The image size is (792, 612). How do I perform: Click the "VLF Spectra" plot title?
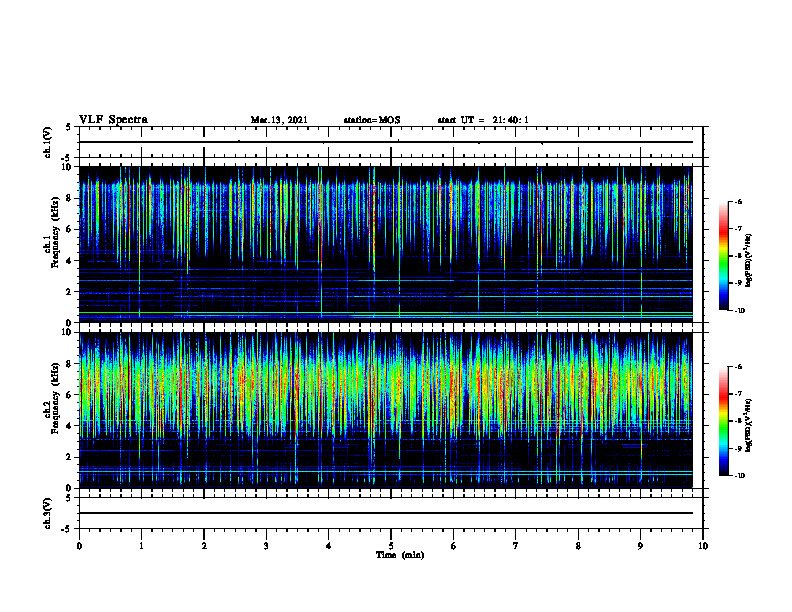[x=113, y=120]
